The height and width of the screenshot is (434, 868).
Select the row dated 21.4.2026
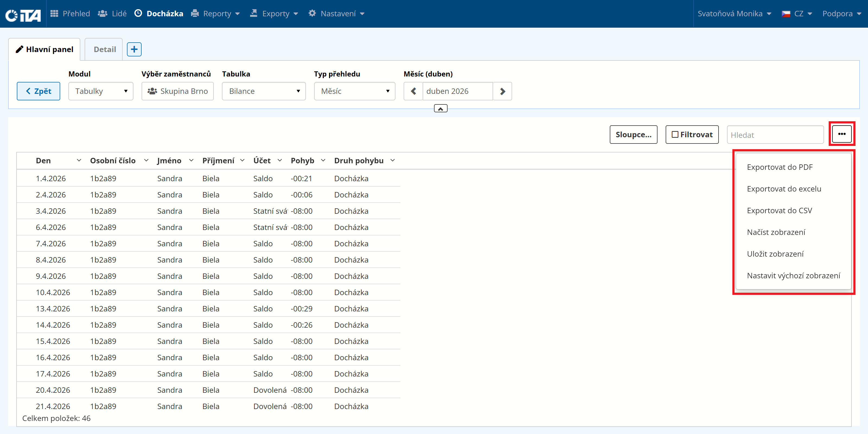tap(208, 406)
